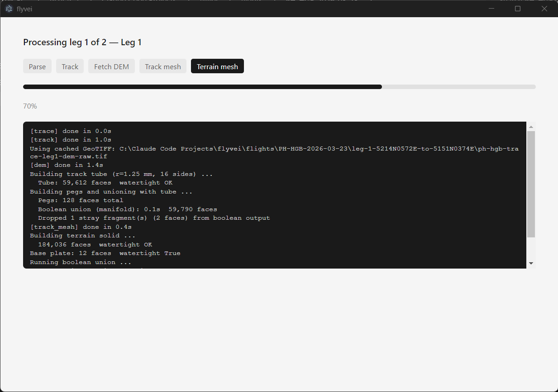The image size is (558, 392).
Task: Click the log scrollbar down arrow
Action: (x=531, y=263)
